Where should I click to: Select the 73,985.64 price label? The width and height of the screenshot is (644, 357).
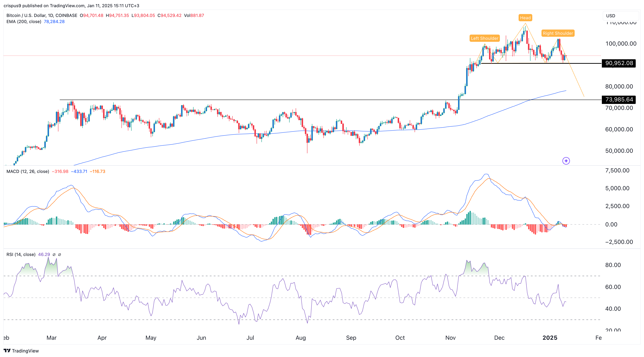pyautogui.click(x=618, y=99)
